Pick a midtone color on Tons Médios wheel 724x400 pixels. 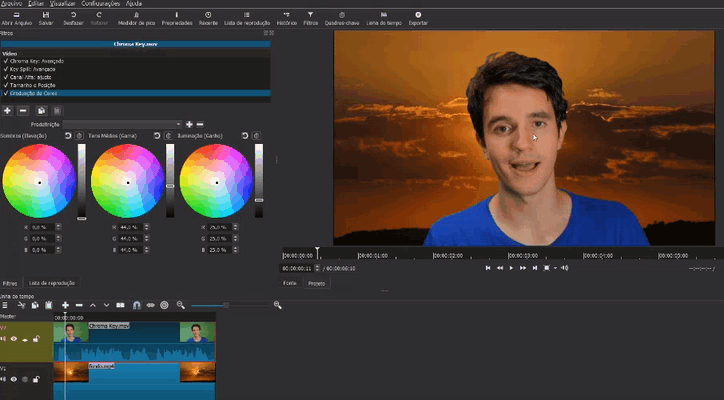pos(128,182)
